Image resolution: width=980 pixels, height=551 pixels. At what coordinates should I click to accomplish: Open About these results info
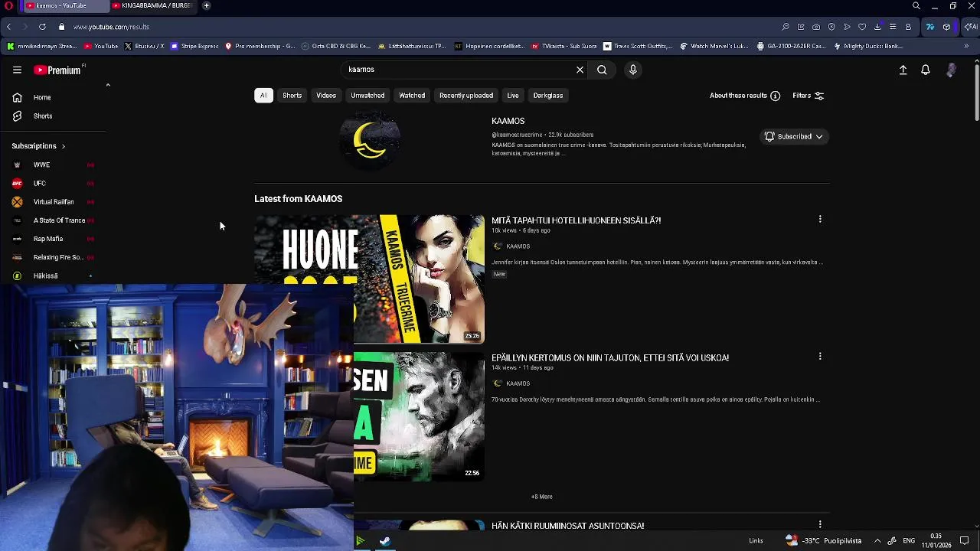744,96
